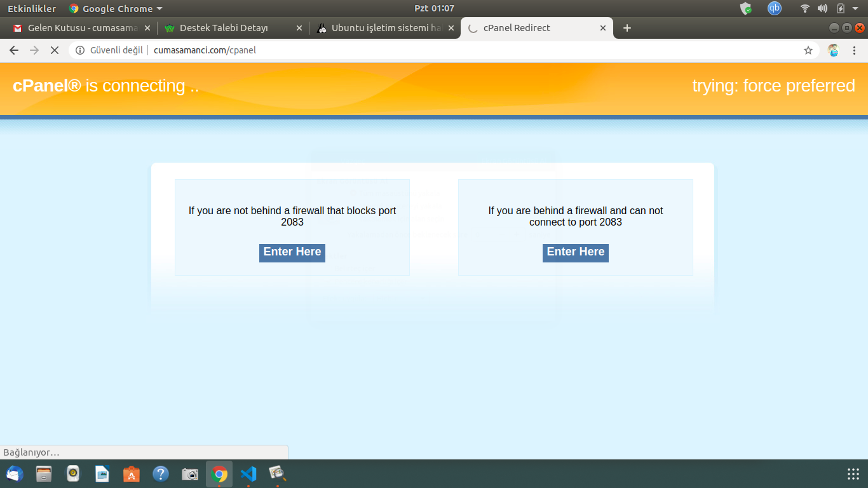Screen dimensions: 868x488
Task: Minimize the Chrome window
Action: (834, 28)
